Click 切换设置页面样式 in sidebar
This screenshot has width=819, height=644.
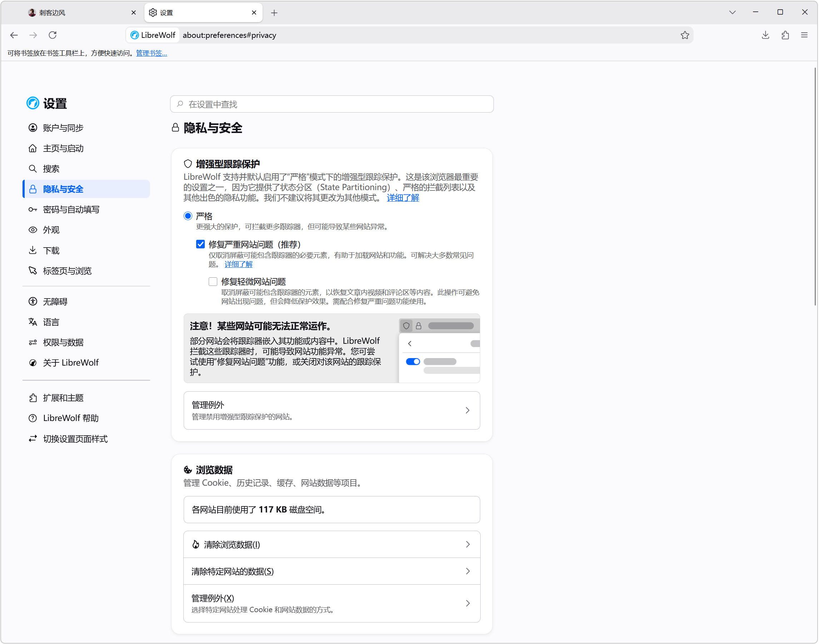[86, 439]
